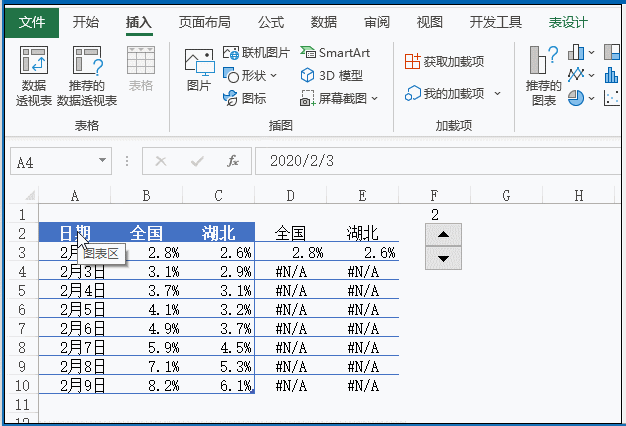Screen dimensions: 626x426
Task: Open My Add-ins (我的加载项) dropdown
Action: tap(498, 94)
